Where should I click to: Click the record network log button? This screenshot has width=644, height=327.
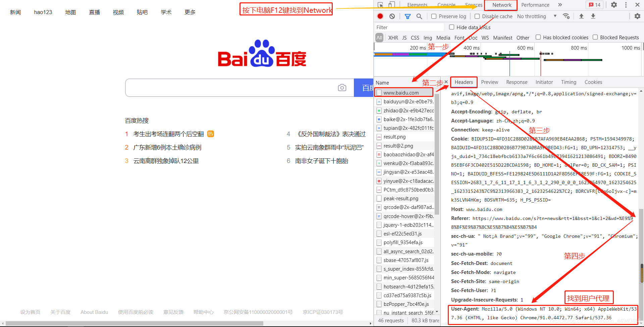coord(380,16)
